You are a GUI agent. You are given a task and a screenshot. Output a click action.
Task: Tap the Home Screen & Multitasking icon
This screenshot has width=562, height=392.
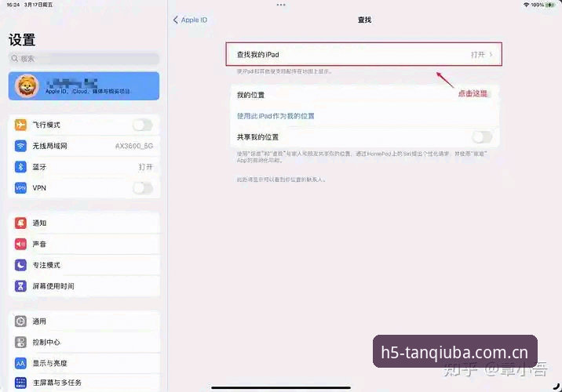(x=20, y=383)
